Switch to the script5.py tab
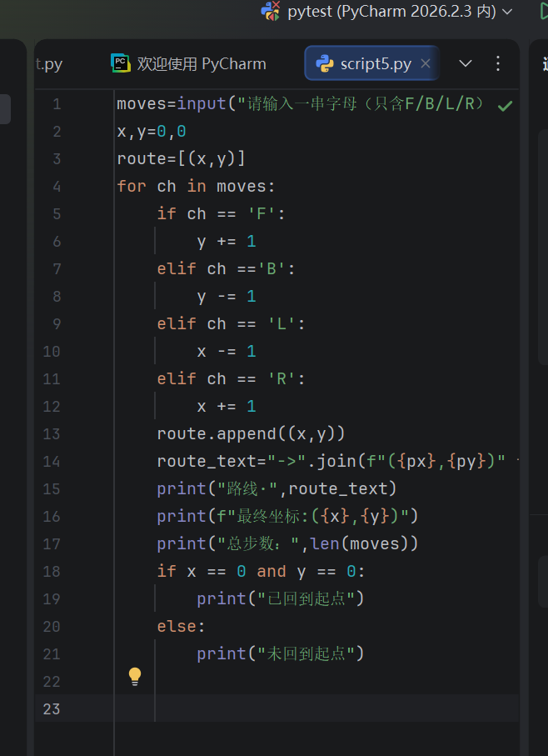 tap(371, 63)
